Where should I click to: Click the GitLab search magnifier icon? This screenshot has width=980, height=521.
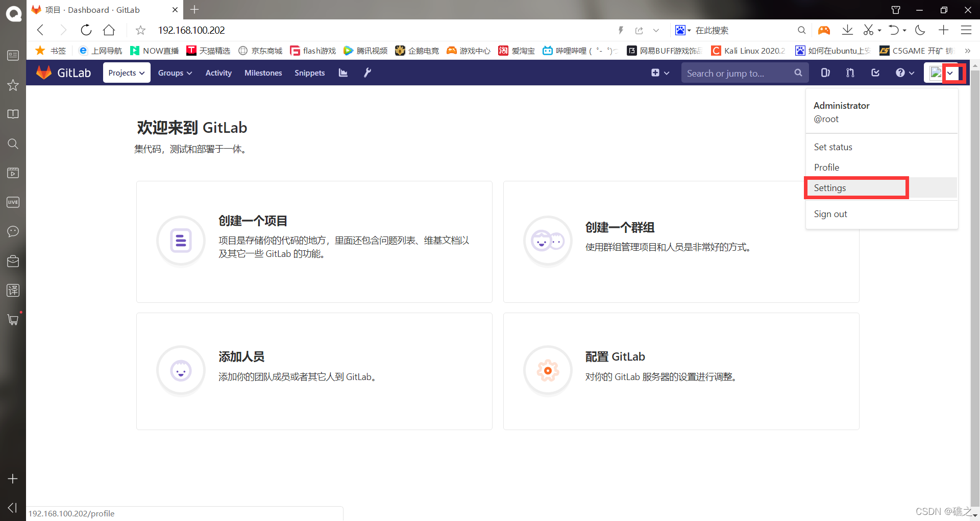798,73
